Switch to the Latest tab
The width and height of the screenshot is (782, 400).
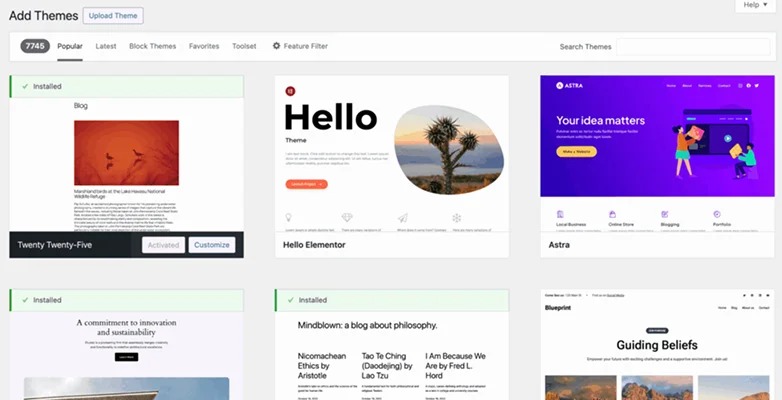(106, 46)
